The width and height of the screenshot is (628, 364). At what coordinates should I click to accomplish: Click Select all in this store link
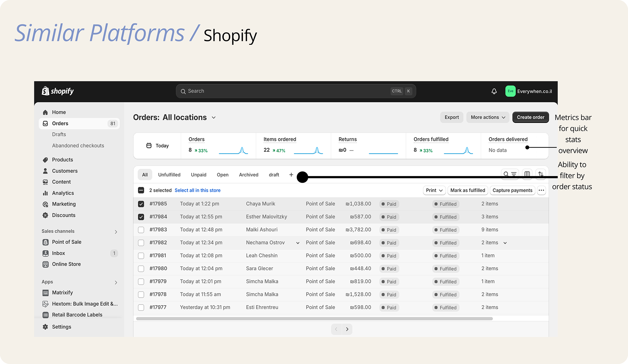coord(198,190)
